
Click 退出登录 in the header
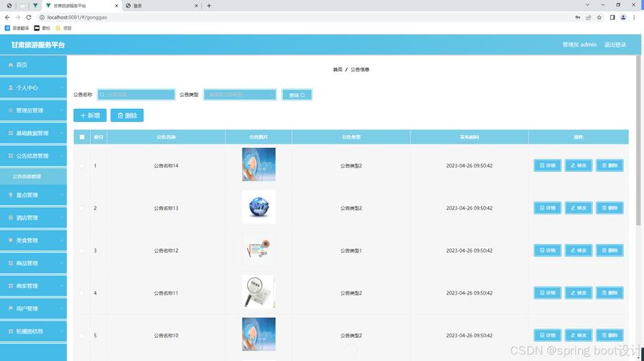point(615,45)
